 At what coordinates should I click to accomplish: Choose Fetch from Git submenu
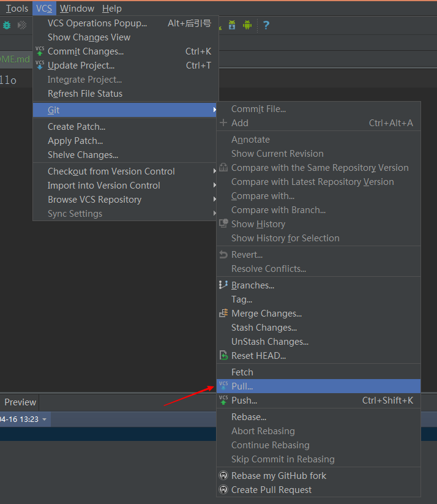(x=318, y=372)
